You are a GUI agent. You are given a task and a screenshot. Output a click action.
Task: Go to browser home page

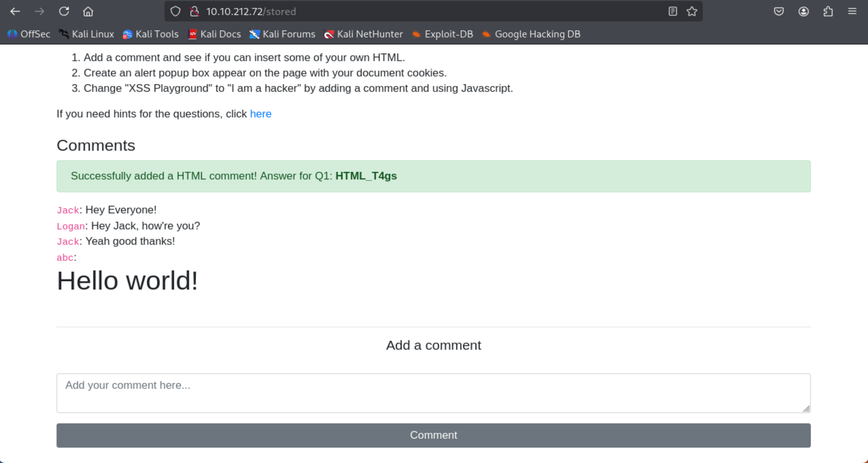pyautogui.click(x=88, y=11)
